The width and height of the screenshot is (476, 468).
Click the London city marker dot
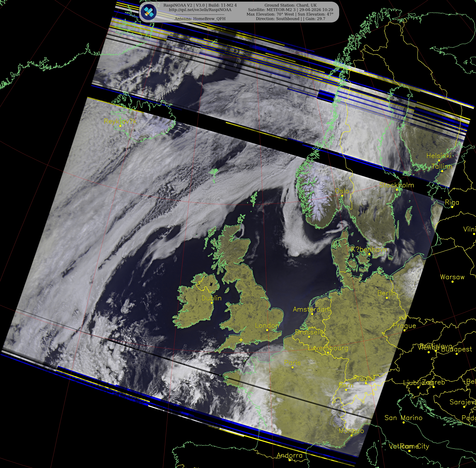click(267, 330)
